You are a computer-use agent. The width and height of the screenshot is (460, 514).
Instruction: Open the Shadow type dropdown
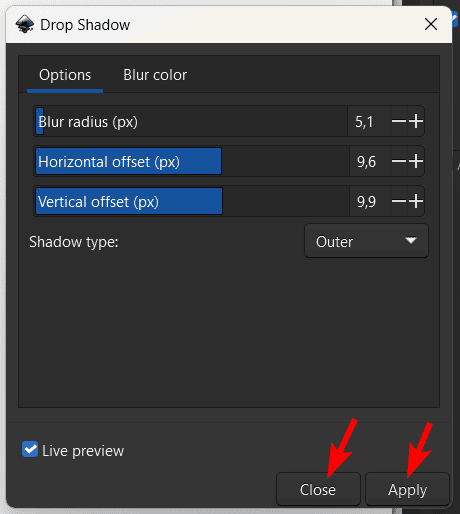[x=366, y=241]
